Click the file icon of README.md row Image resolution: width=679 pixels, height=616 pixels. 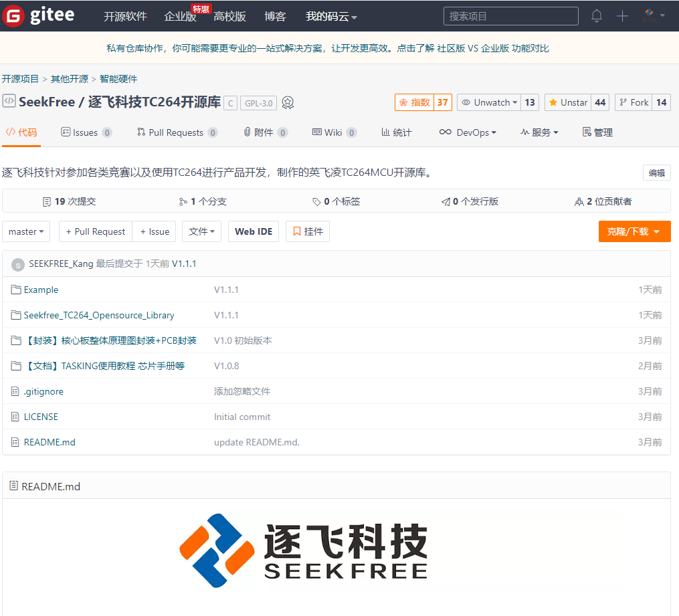[x=15, y=442]
